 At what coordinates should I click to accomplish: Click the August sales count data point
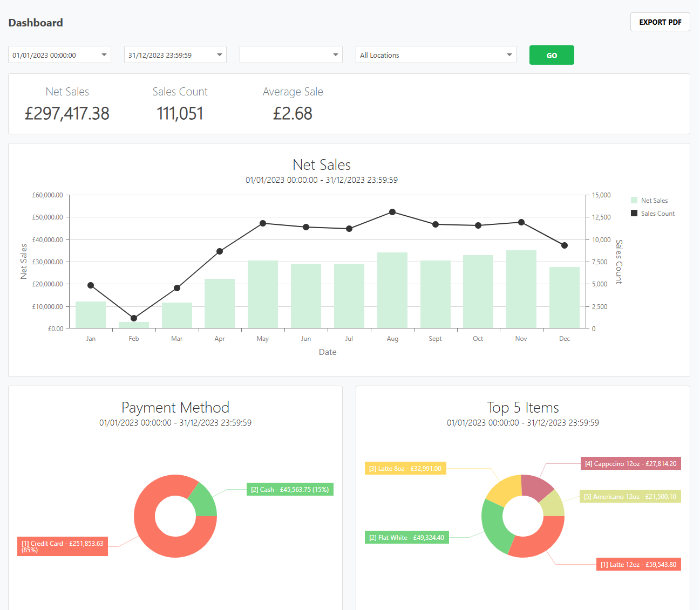pyautogui.click(x=392, y=212)
